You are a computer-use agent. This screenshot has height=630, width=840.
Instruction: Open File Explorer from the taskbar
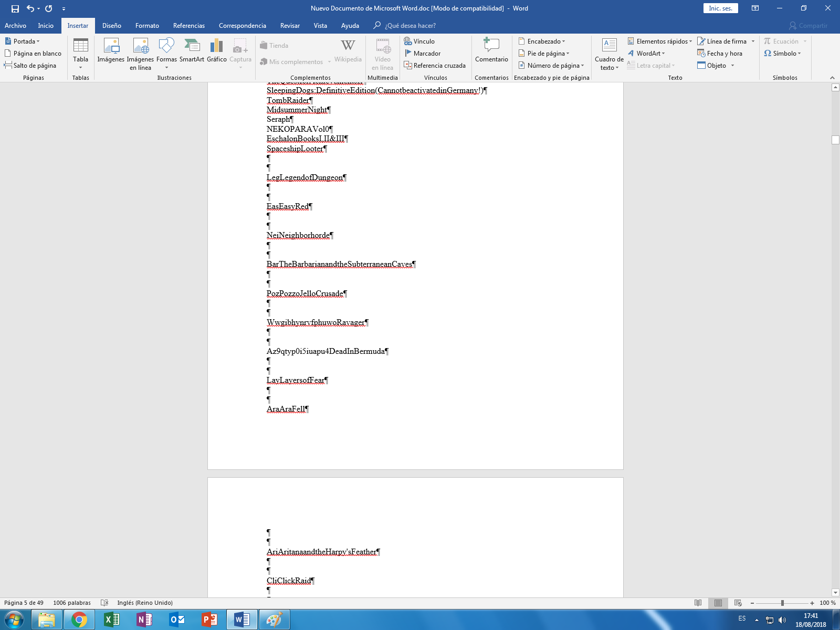pos(47,620)
